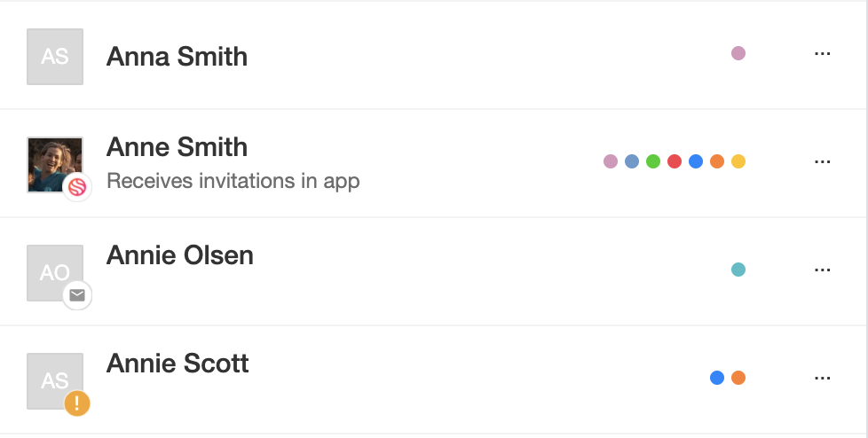Click the teal dot in Annie Olsen's row
Screen dimensions: 868x438
click(x=738, y=270)
